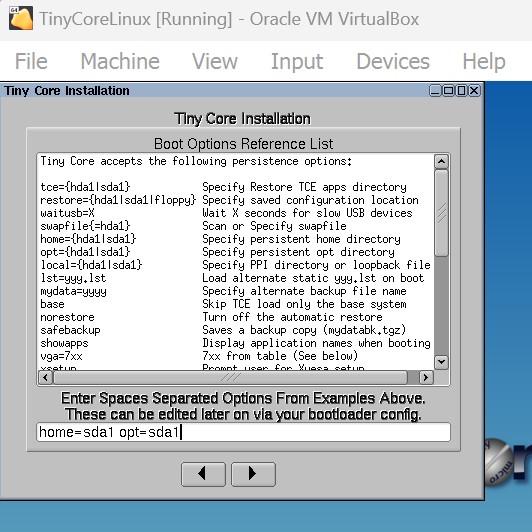Viewport: 532px width, 532px height.
Task: Open the Machine menu
Action: click(120, 61)
